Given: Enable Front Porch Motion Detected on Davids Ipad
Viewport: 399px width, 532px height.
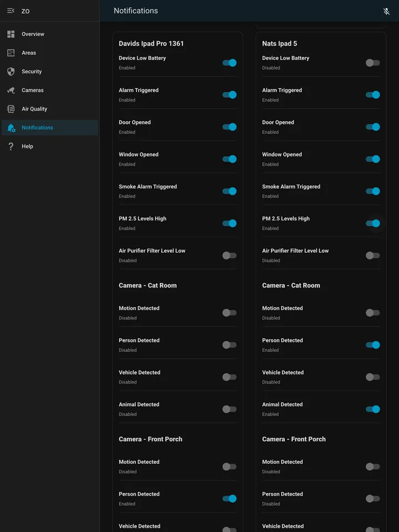Looking at the screenshot, I should [229, 467].
